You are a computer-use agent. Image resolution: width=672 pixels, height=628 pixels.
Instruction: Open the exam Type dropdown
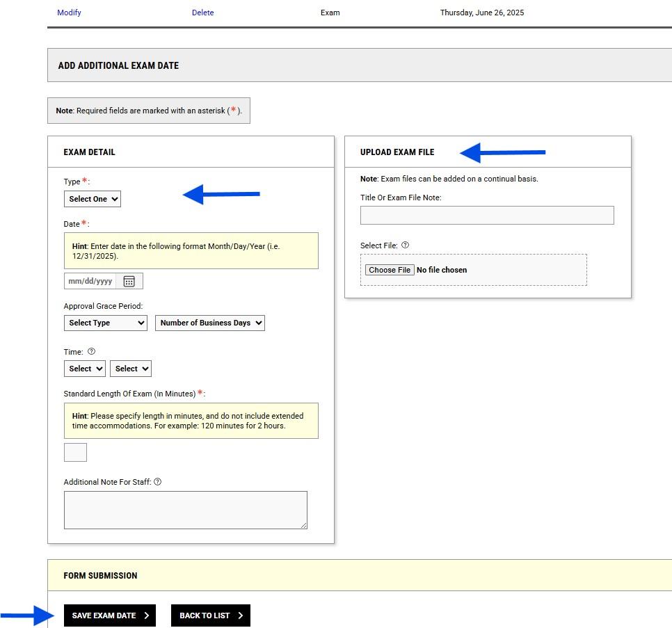pyautogui.click(x=92, y=199)
